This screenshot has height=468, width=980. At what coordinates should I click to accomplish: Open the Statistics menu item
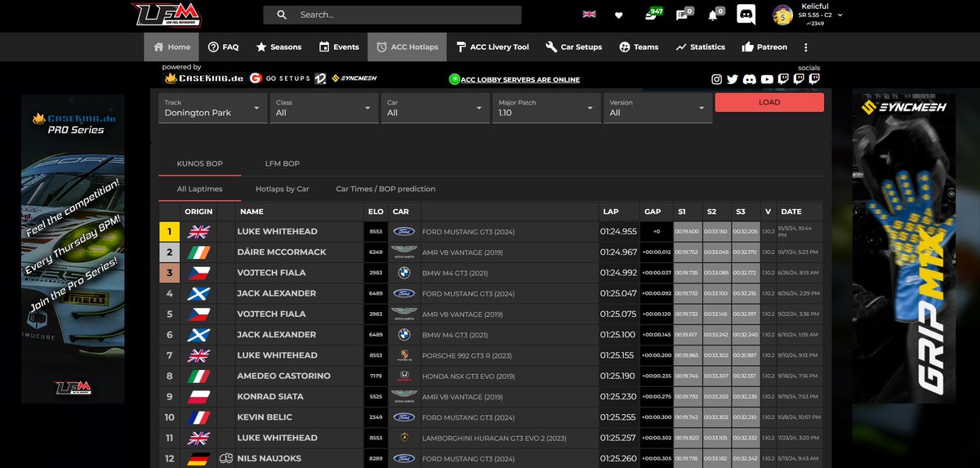coord(701,47)
